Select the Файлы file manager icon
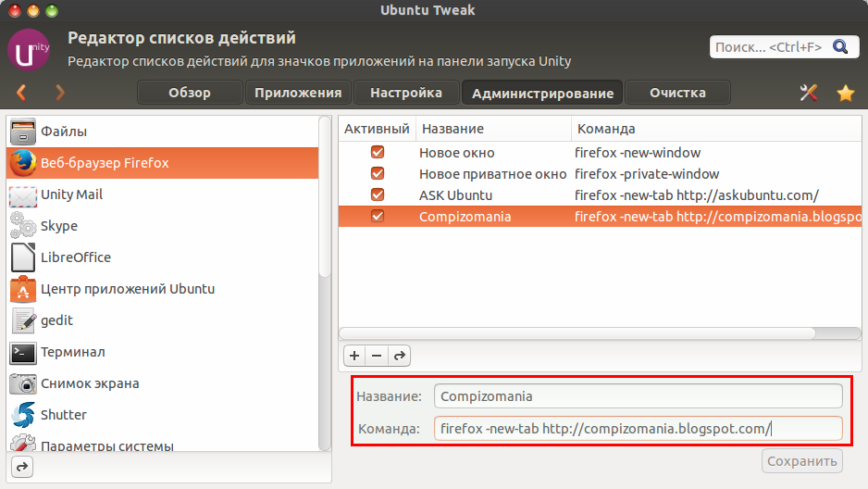868x489 pixels. (23, 132)
